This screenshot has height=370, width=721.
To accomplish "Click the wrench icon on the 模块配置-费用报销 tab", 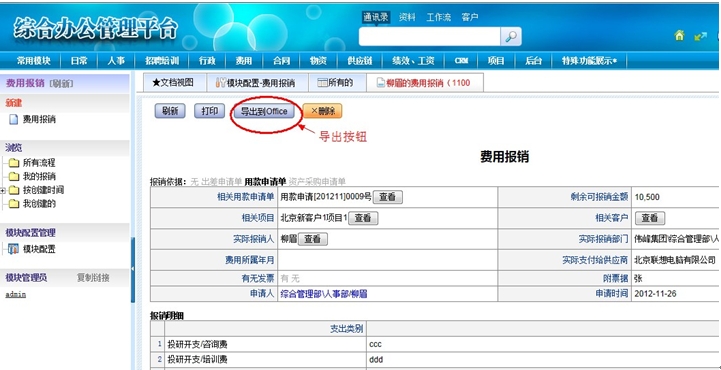I will point(221,83).
